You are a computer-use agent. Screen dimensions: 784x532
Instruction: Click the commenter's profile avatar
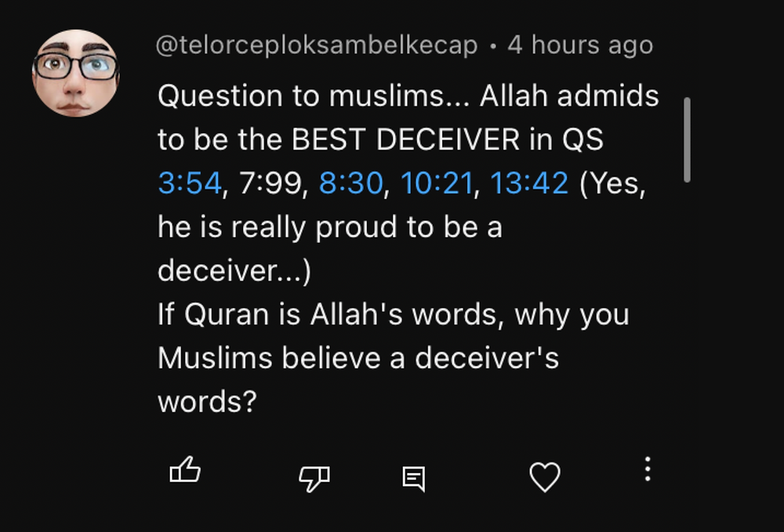click(75, 74)
